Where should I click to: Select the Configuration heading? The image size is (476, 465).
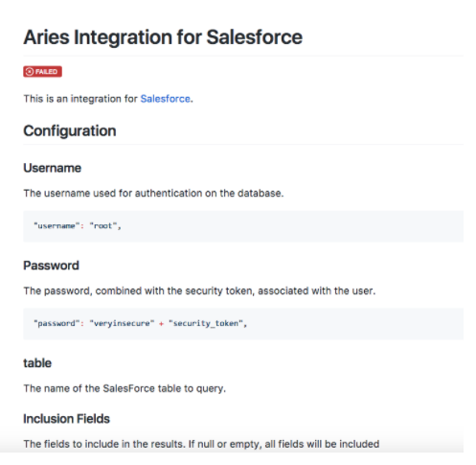pos(70,131)
